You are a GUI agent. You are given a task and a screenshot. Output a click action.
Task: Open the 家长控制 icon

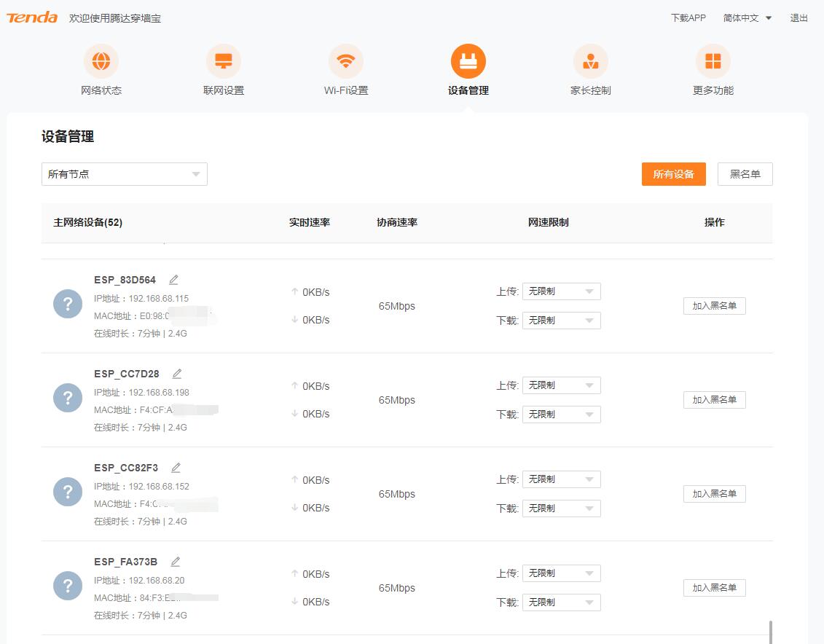(x=591, y=61)
